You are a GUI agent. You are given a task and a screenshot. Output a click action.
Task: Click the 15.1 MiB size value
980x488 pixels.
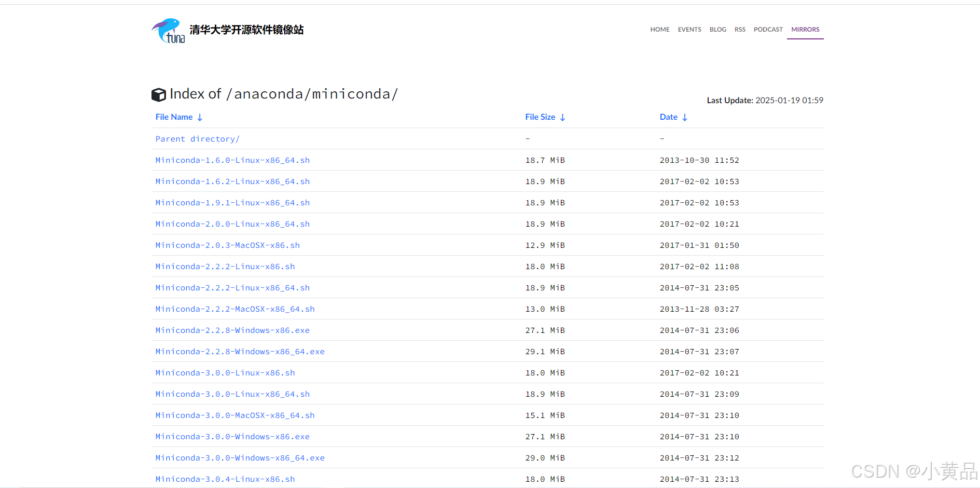tap(545, 415)
